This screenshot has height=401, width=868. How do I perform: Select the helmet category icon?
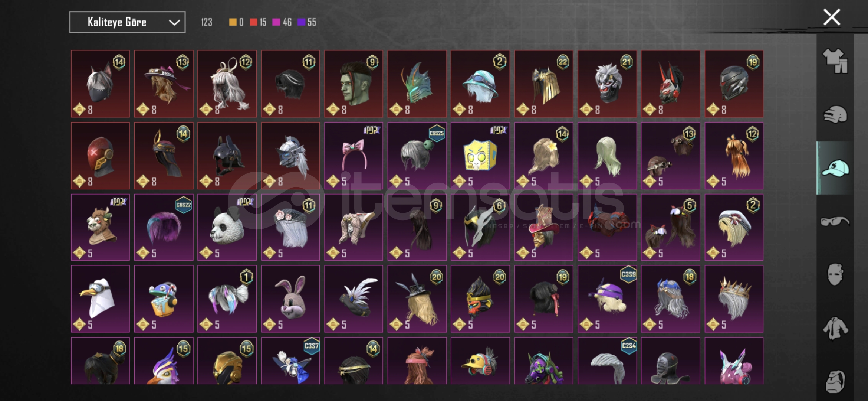click(835, 115)
